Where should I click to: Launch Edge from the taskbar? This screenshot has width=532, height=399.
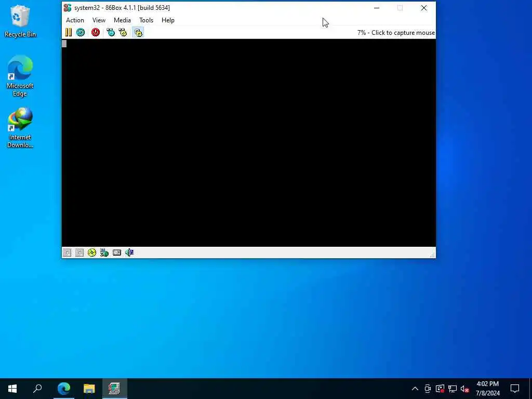click(64, 389)
